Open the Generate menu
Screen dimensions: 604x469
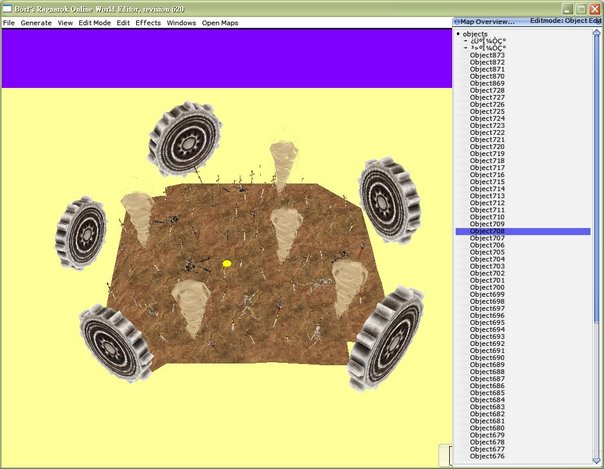(x=36, y=23)
